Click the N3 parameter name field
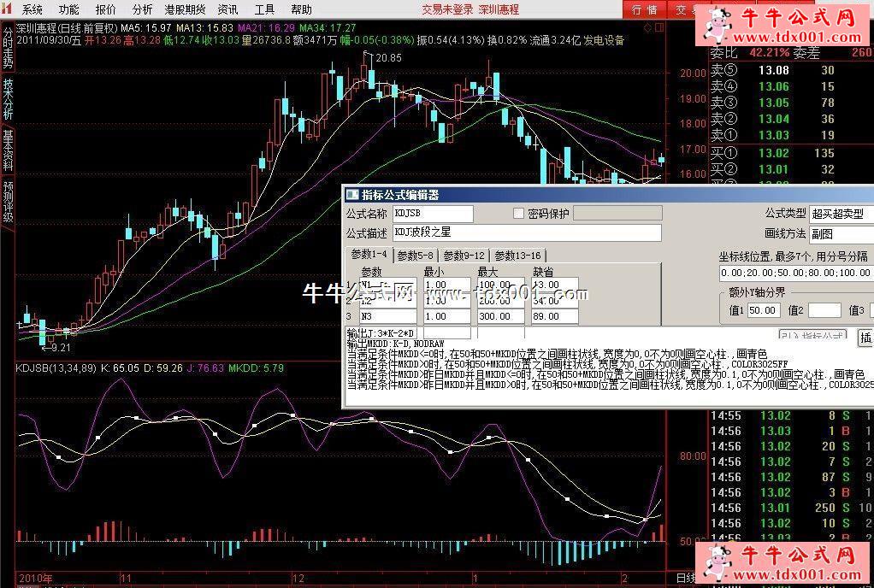Screen dimensions: 874x588 click(387, 316)
